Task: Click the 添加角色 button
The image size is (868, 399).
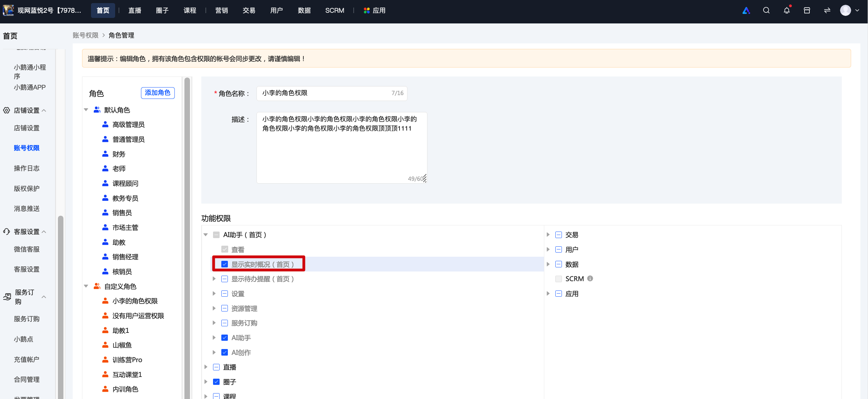Action: pos(158,93)
